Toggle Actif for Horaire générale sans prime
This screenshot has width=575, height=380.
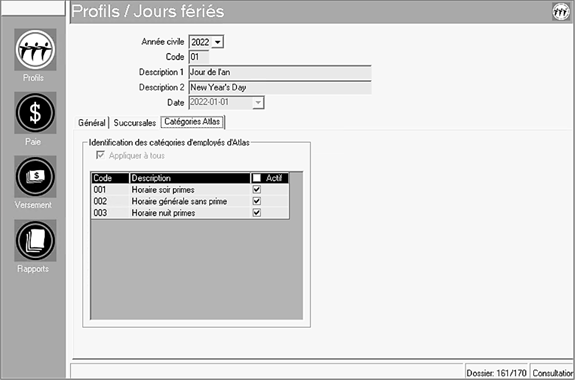pyautogui.click(x=257, y=201)
